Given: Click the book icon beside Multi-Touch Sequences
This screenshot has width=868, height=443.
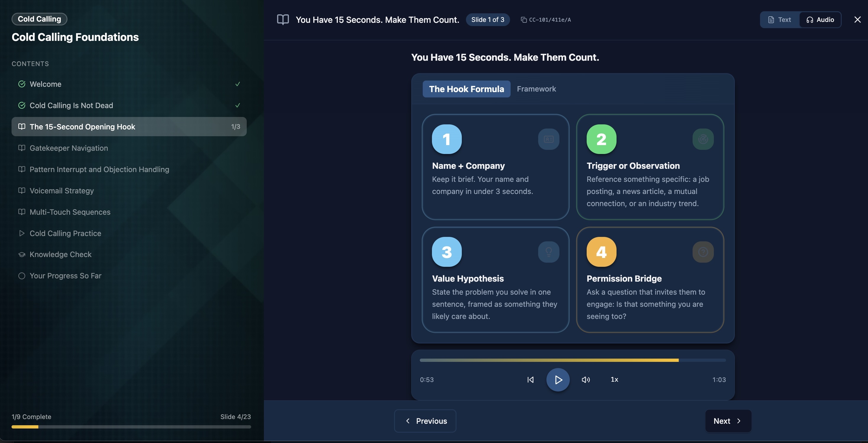Looking at the screenshot, I should pyautogui.click(x=22, y=211).
